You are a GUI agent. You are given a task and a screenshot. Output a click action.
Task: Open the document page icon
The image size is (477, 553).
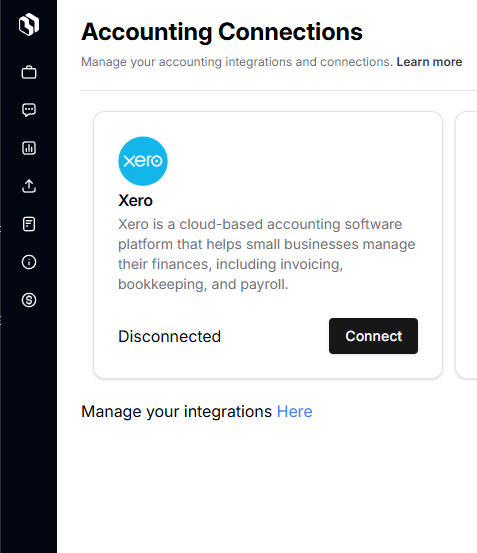(29, 224)
